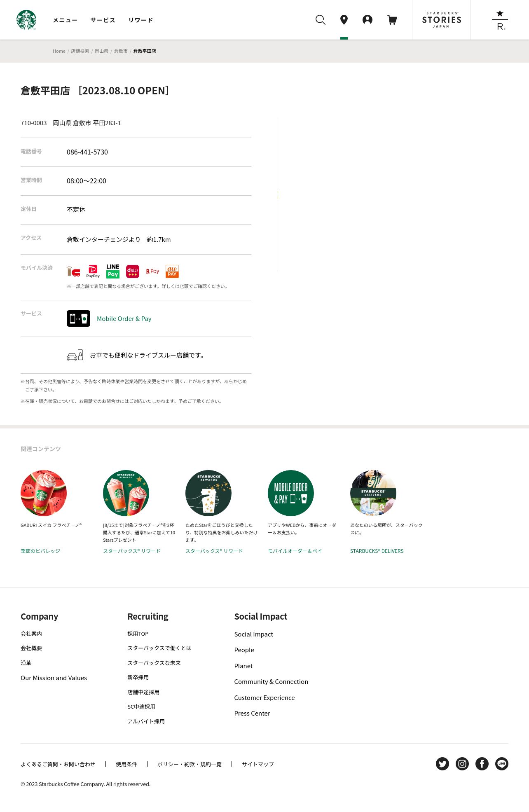This screenshot has height=812, width=529.
Task: Open the サービス menu item
Action: pyautogui.click(x=103, y=20)
